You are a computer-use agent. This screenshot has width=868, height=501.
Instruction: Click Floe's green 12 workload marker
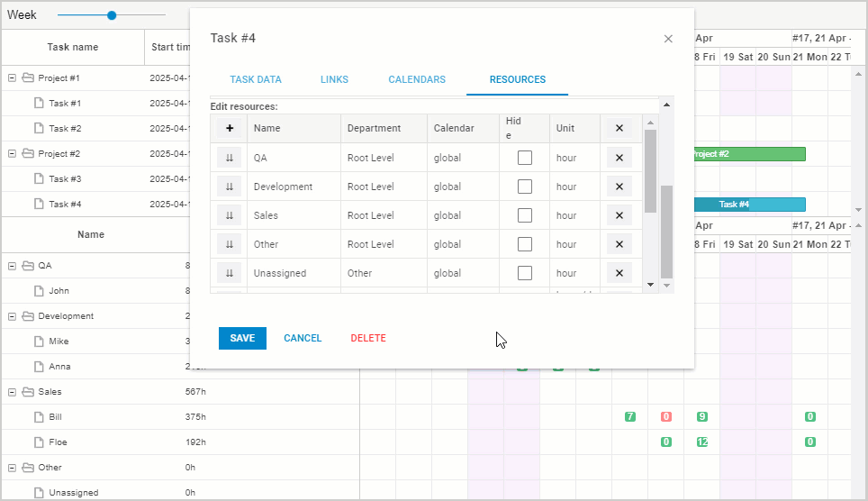pyautogui.click(x=702, y=442)
